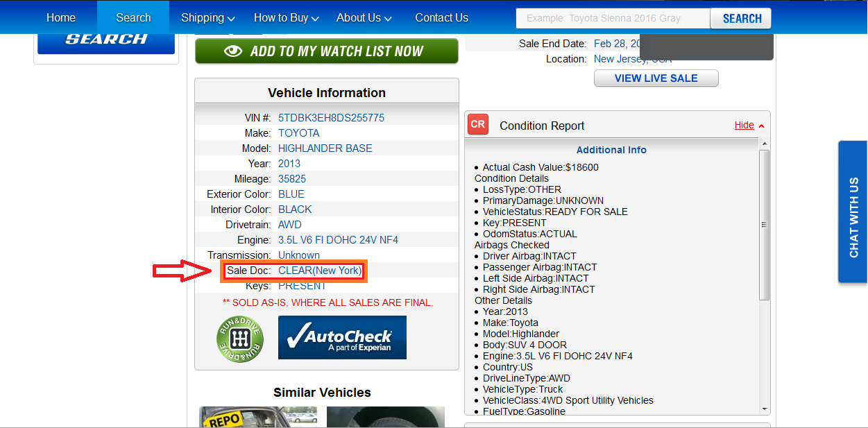868x428 pixels.
Task: Click the Mileage value 35825
Action: point(292,179)
